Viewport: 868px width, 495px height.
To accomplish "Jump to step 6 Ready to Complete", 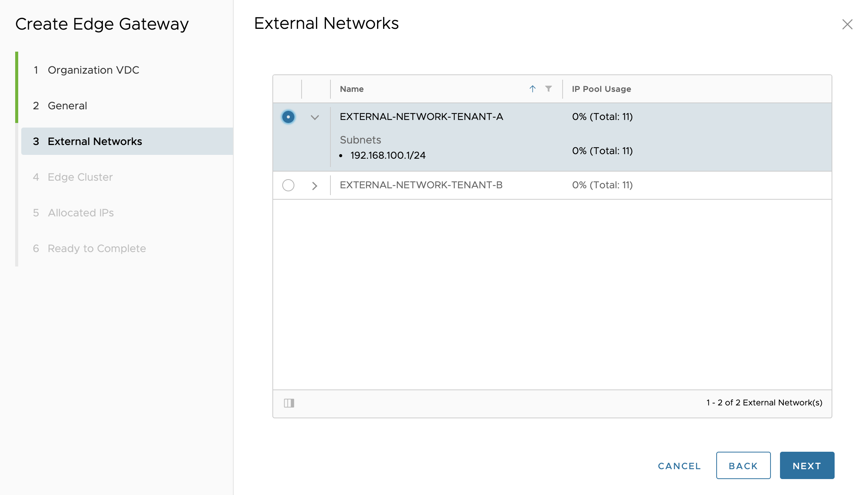I will [x=97, y=249].
